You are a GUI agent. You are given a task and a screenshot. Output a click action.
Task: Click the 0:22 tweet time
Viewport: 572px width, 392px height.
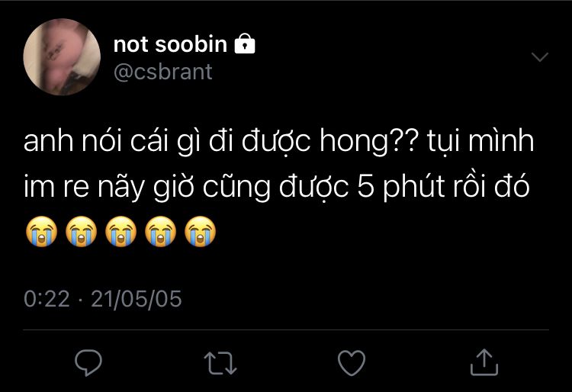point(47,298)
